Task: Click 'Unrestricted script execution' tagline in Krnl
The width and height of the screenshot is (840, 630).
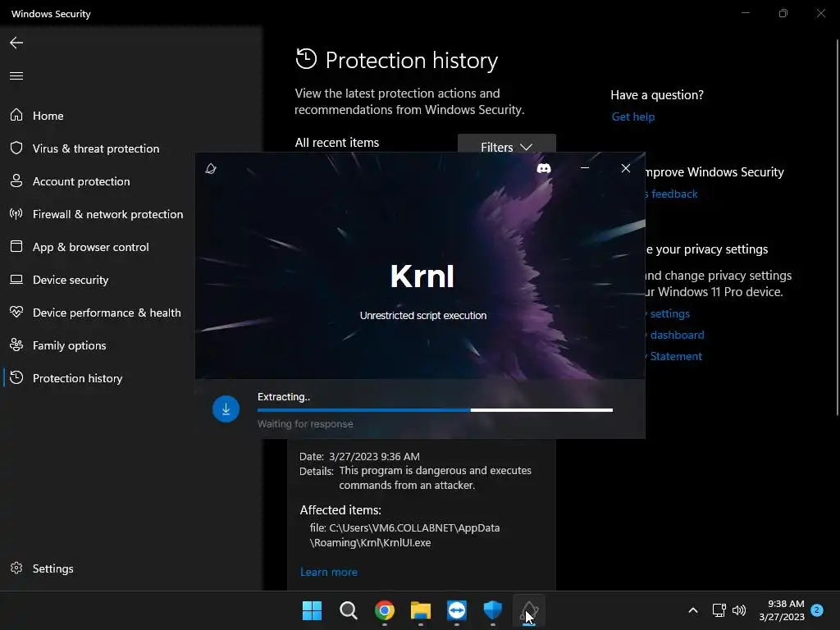Action: 422,316
